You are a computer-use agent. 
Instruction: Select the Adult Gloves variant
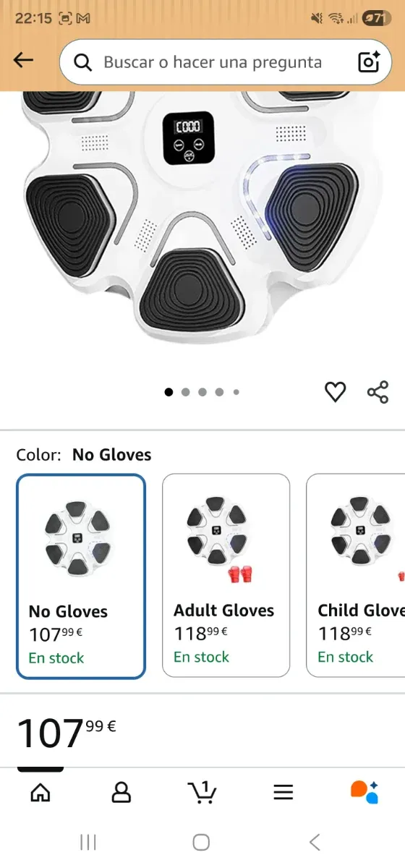(x=226, y=575)
